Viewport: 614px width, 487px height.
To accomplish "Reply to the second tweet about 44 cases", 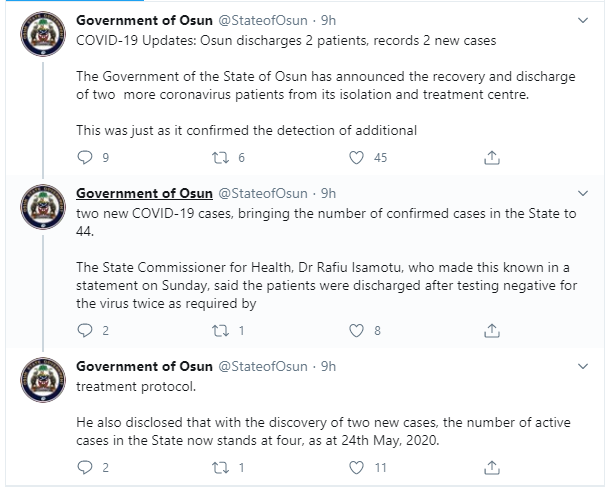I will [x=85, y=330].
